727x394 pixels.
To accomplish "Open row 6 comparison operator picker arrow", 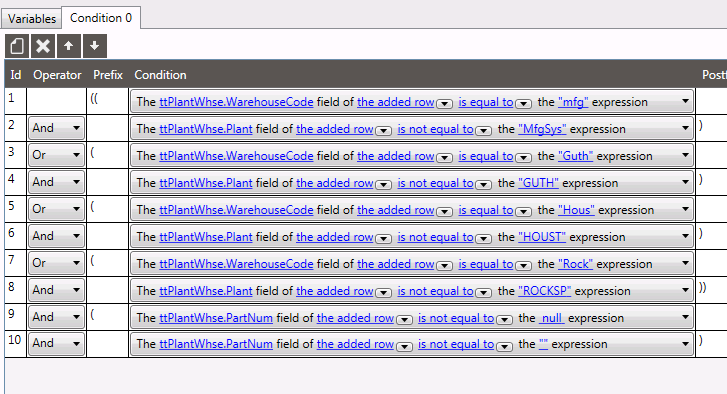I will pyautogui.click(x=484, y=239).
